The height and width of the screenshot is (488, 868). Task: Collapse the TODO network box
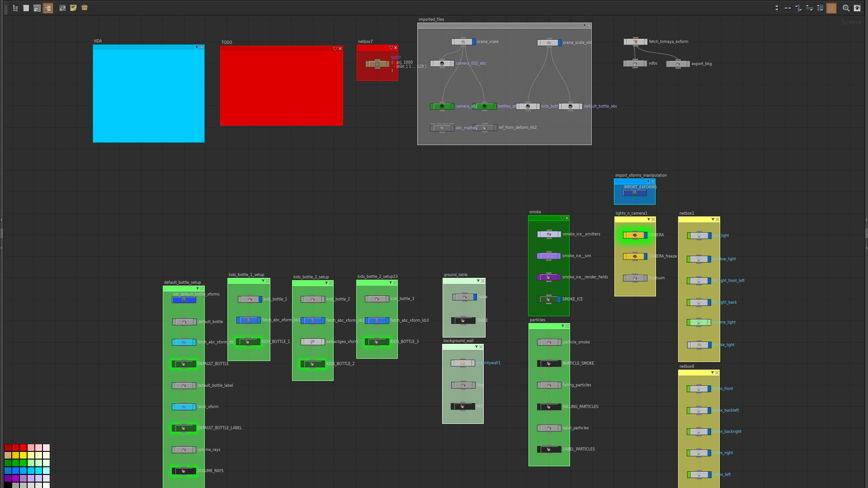coord(335,49)
